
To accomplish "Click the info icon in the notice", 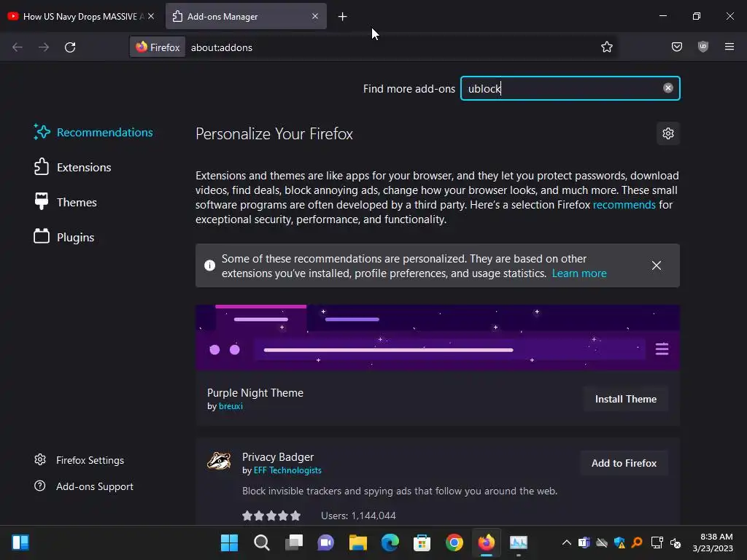I will [x=209, y=265].
